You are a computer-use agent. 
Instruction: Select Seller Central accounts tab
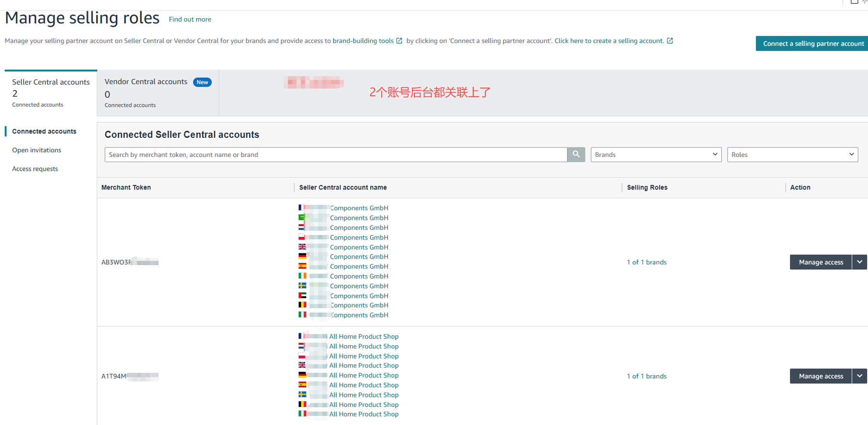pyautogui.click(x=51, y=93)
